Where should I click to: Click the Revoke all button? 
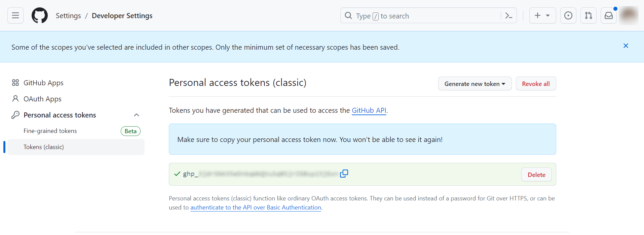(x=535, y=84)
